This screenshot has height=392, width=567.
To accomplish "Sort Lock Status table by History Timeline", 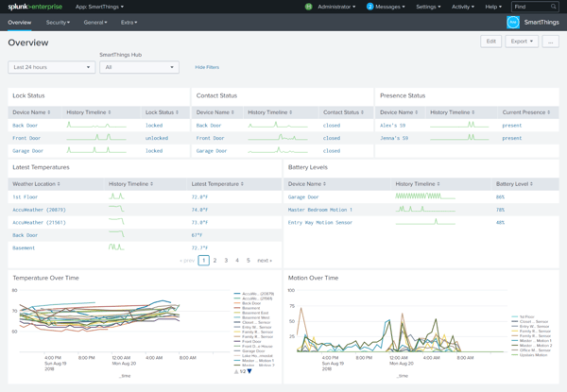I will [x=89, y=112].
